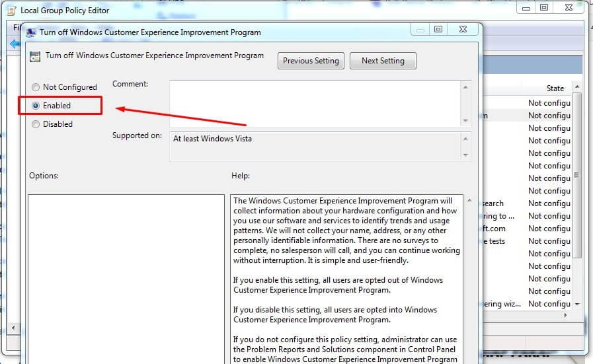Click the Comment box scroll up arrow
The width and height of the screenshot is (593, 364).
465,87
